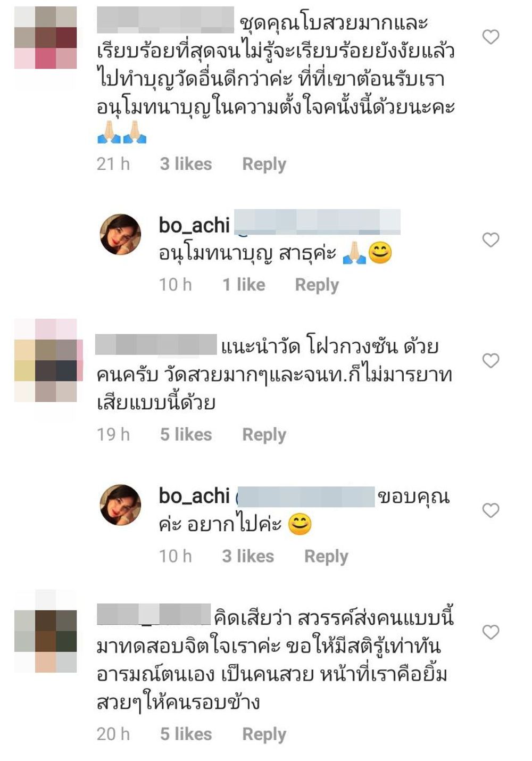This screenshot has width=532, height=761.
Task: View 1 like on bo_achi's first reply
Action: click(244, 285)
